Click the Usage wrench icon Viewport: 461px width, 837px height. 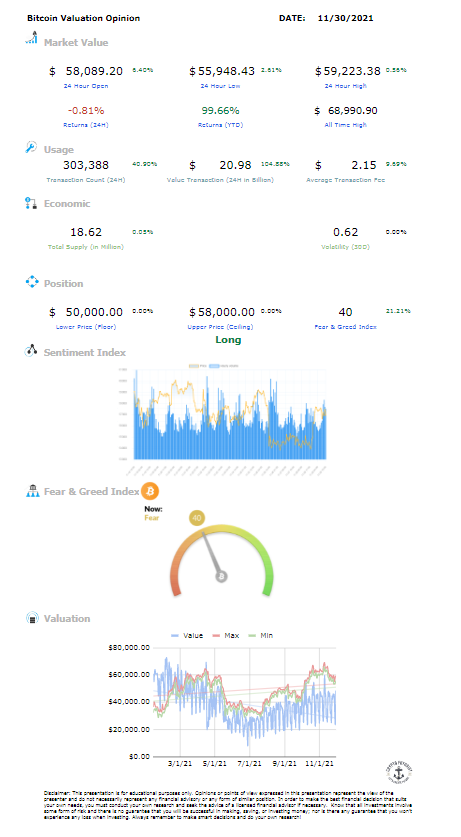point(31,147)
